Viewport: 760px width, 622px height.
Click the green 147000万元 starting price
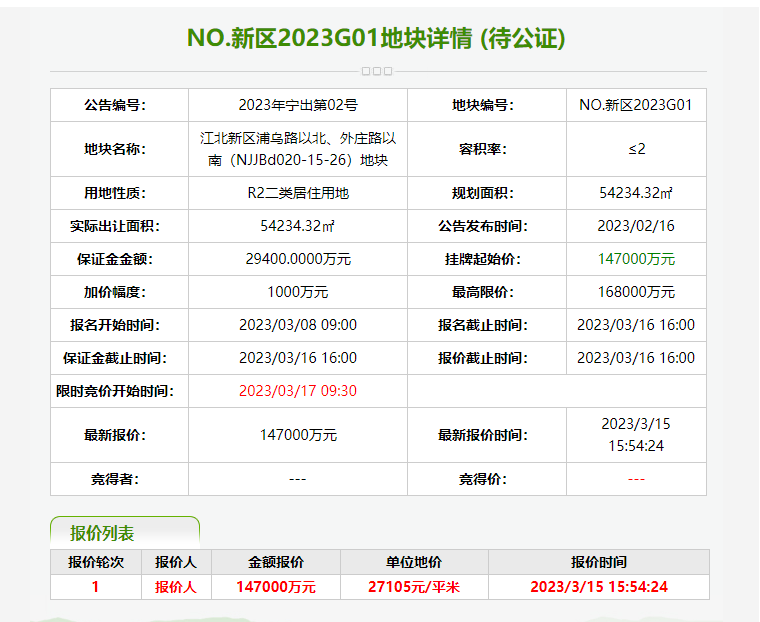636,259
